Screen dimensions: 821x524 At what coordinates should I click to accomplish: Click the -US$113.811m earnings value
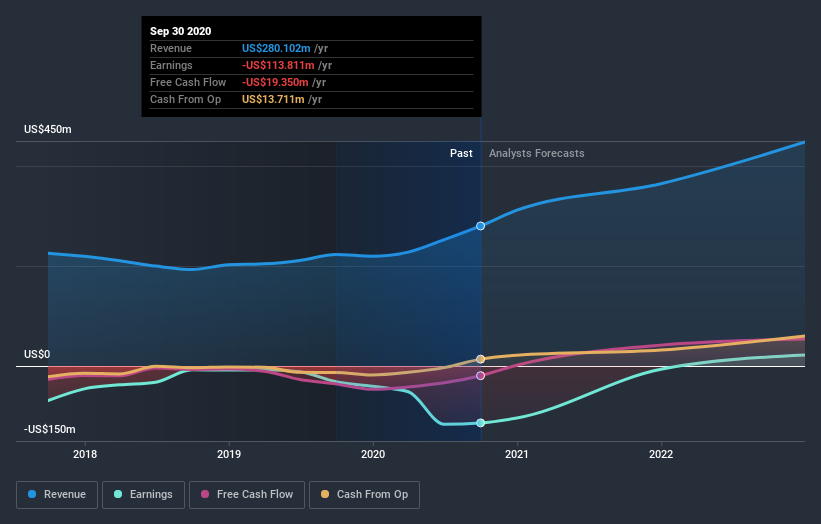click(x=278, y=65)
